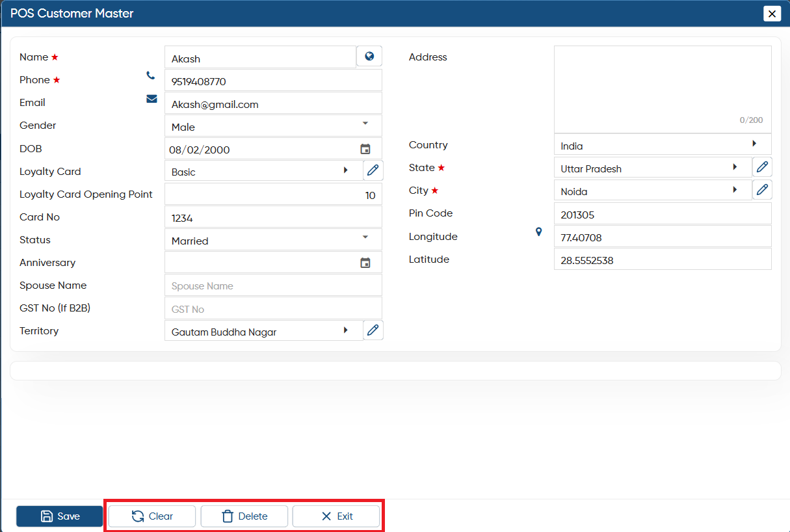The image size is (790, 532).
Task: Exit the customer master form
Action: (x=336, y=516)
